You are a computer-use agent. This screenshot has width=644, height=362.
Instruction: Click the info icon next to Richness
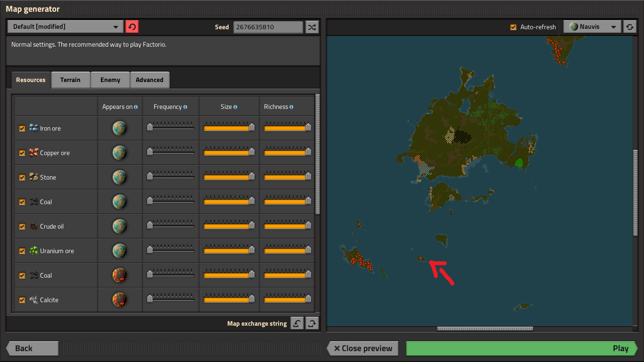(291, 107)
